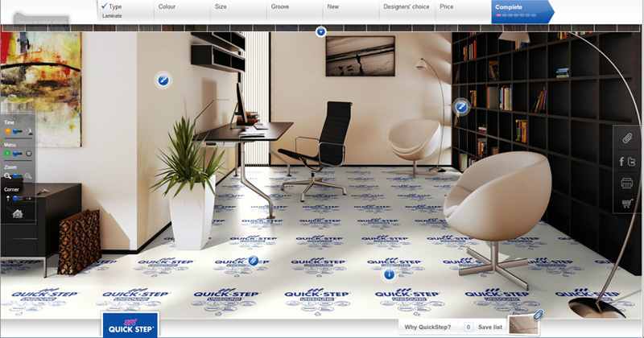
Task: Click the zoom out magnifier icon
Action: (7, 175)
